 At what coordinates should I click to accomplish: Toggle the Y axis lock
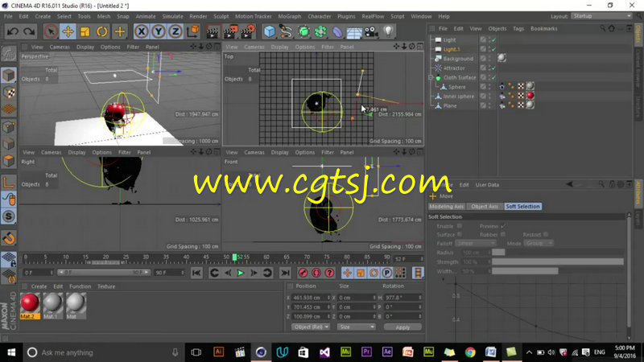coord(159,31)
